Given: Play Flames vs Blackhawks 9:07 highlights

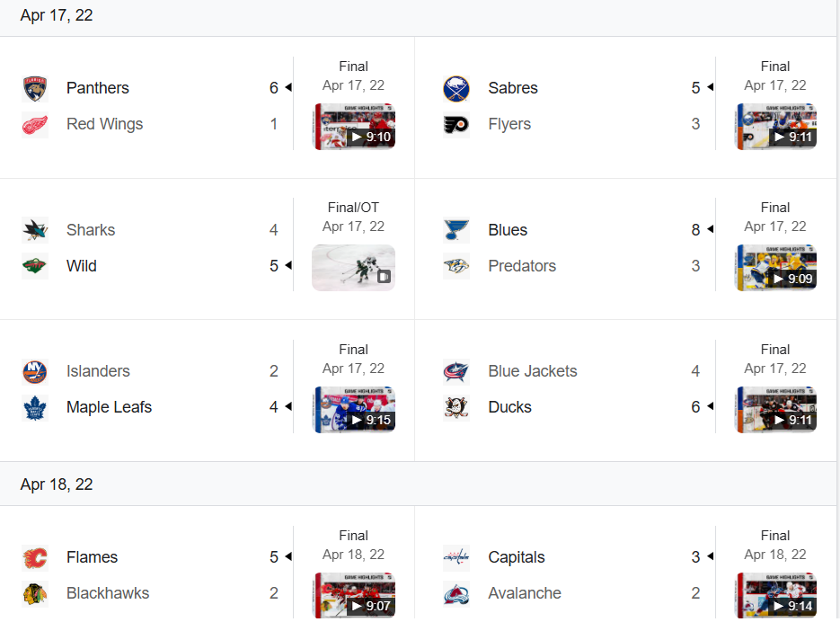Looking at the screenshot, I should click(354, 595).
